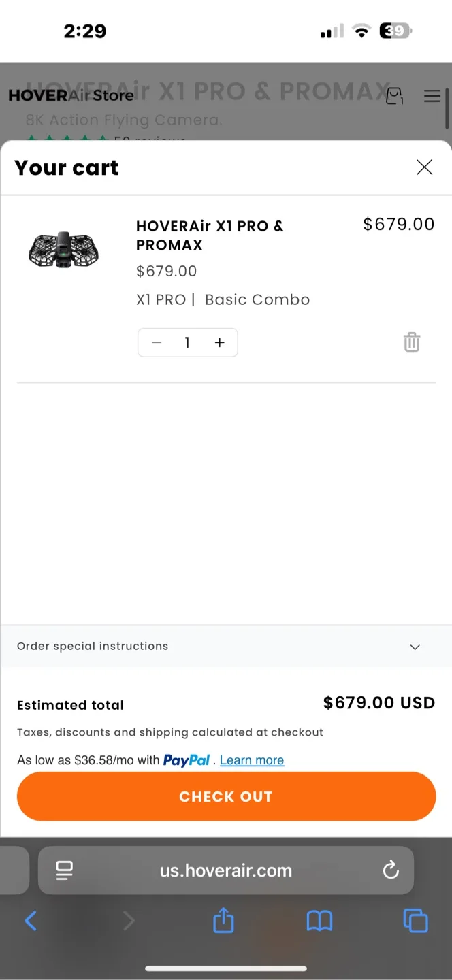Tap the Safari back arrow
The height and width of the screenshot is (980, 452).
pos(31,921)
